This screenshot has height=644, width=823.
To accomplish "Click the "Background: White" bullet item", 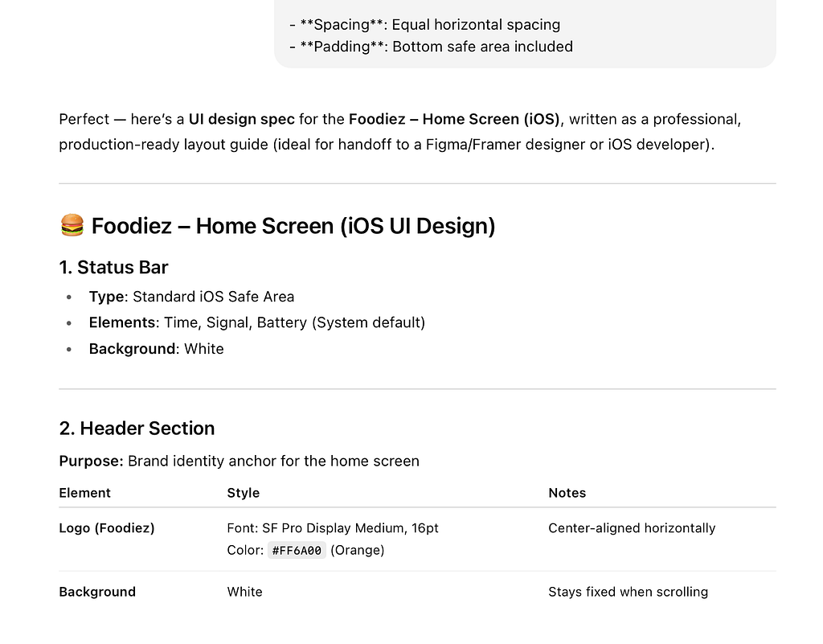I will click(x=156, y=349).
